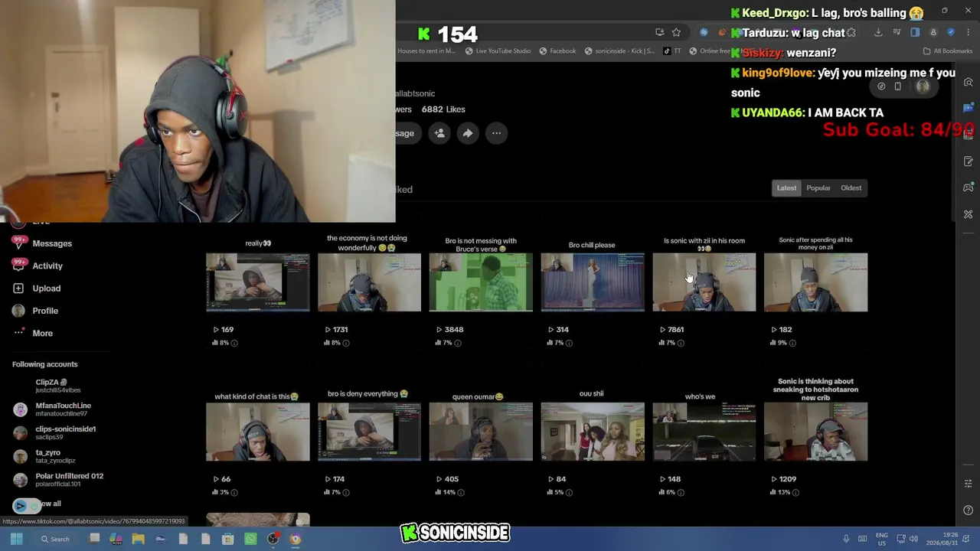Open ta_zyro following account
The height and width of the screenshot is (551, 980).
(x=44, y=456)
